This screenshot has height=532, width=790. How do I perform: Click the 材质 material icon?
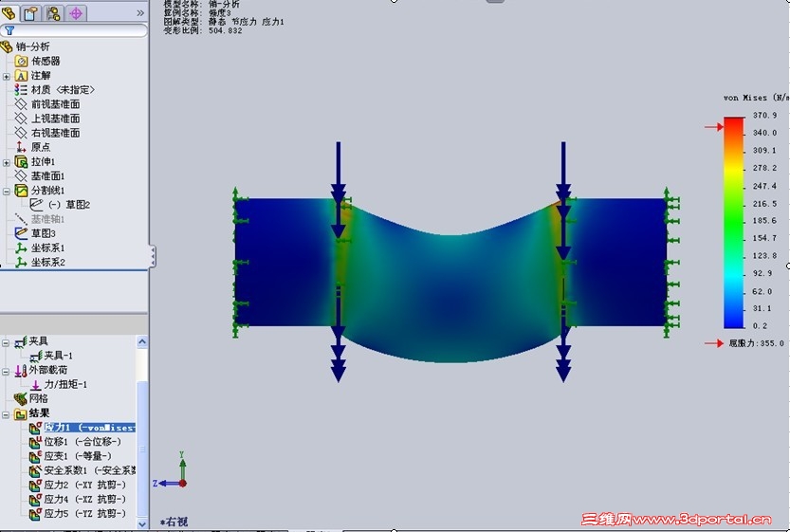point(21,90)
